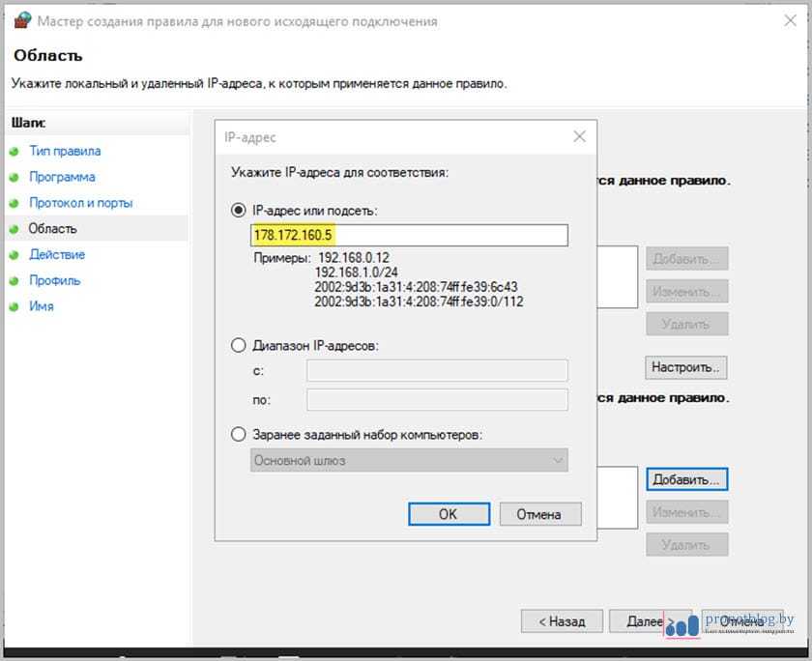Screen dimensions: 812x661
Task: Click the '< Назад' button
Action: pos(562,620)
